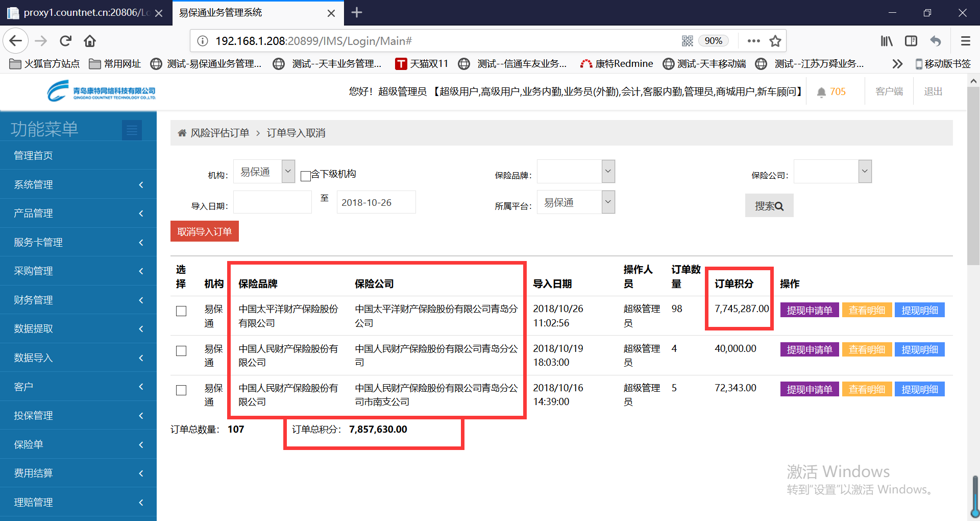The image size is (980, 521).
Task: Open the 火狐官方站点 bookmark folder
Action: (45, 64)
